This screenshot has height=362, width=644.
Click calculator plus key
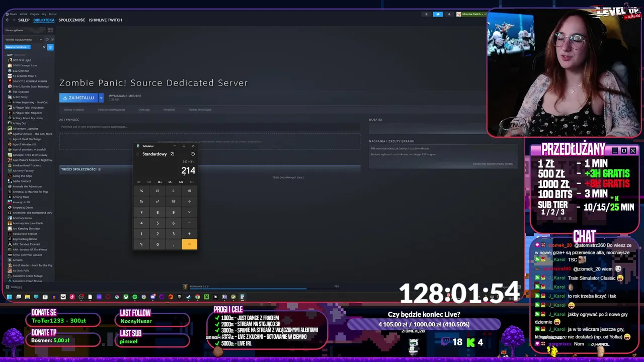(189, 234)
